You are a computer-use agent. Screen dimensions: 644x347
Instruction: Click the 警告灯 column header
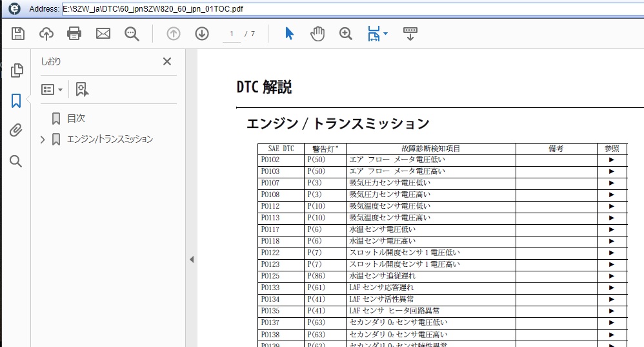(x=325, y=149)
